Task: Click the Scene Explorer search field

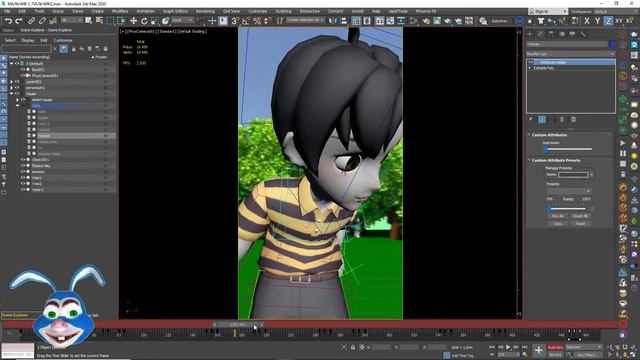Action: (x=26, y=49)
